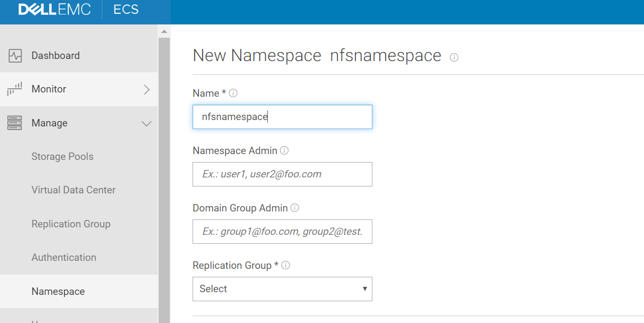644x323 pixels.
Task: Click the Namespace Admin info icon
Action: click(284, 150)
